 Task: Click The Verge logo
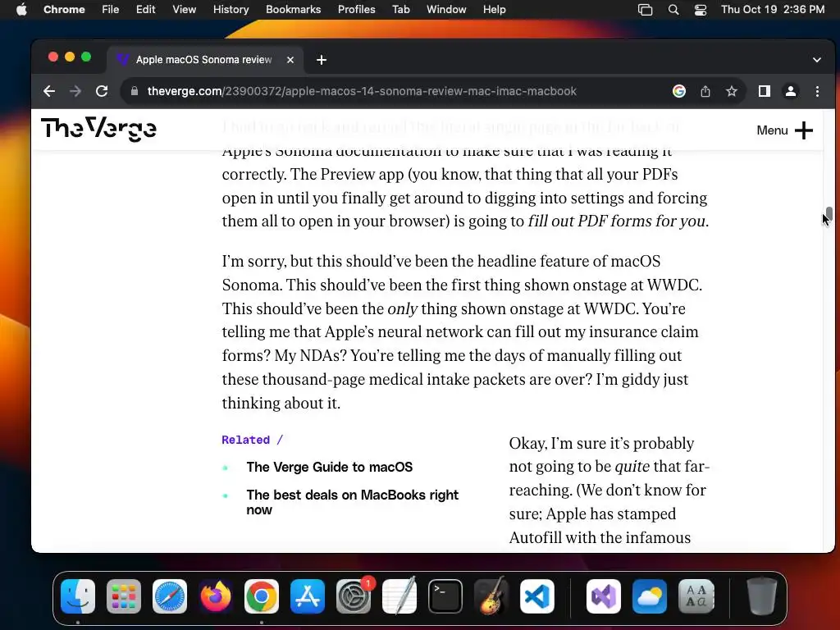[x=98, y=129]
